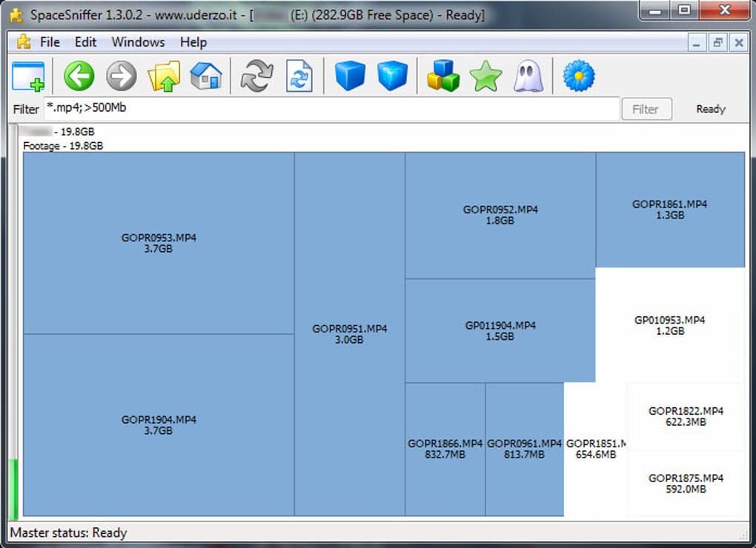
Task: Restore the inner child window
Action: click(x=717, y=43)
